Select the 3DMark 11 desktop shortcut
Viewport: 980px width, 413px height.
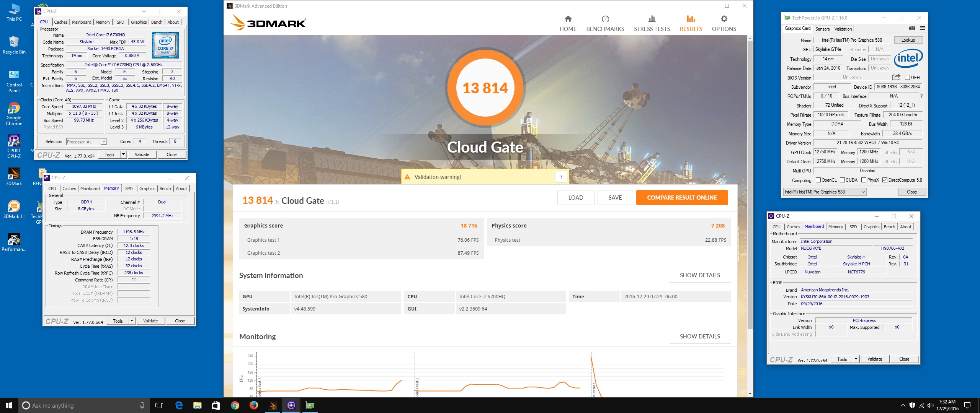pyautogui.click(x=14, y=210)
